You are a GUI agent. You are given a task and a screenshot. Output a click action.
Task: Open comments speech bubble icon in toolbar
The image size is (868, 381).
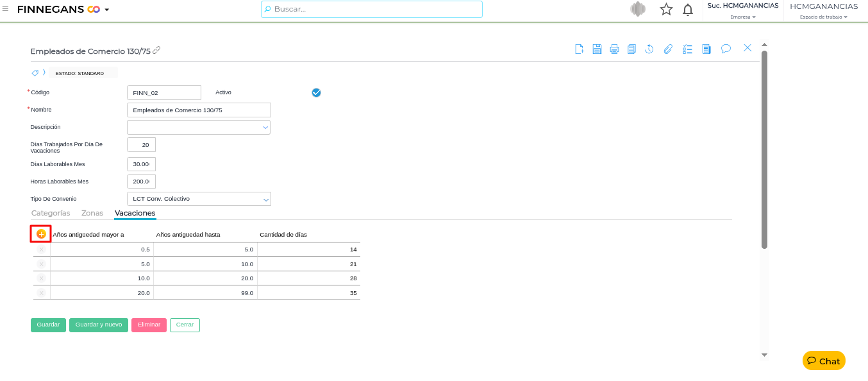(726, 49)
